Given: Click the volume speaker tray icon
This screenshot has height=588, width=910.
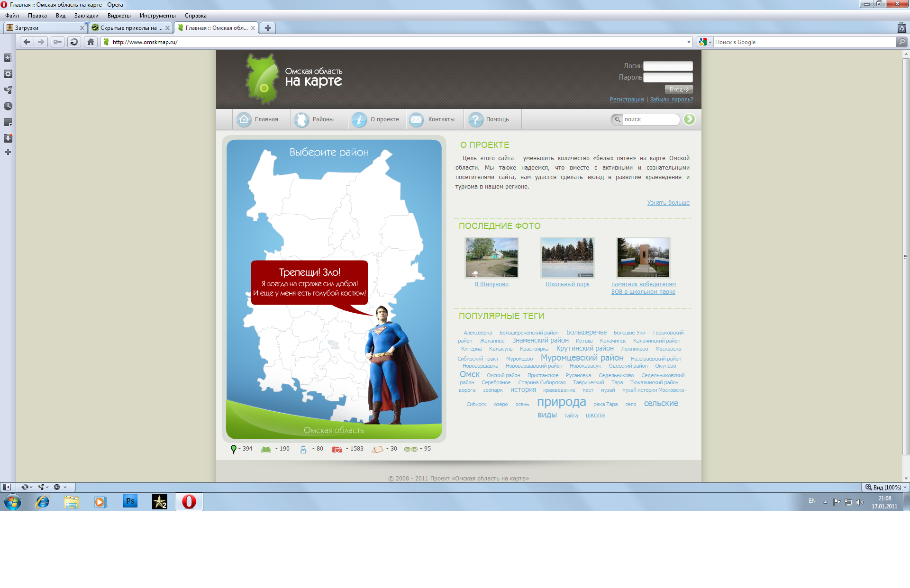Looking at the screenshot, I should pos(860,502).
